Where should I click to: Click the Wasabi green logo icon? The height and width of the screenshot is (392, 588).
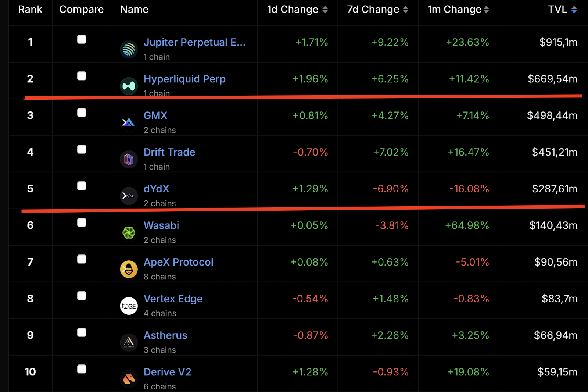129,232
